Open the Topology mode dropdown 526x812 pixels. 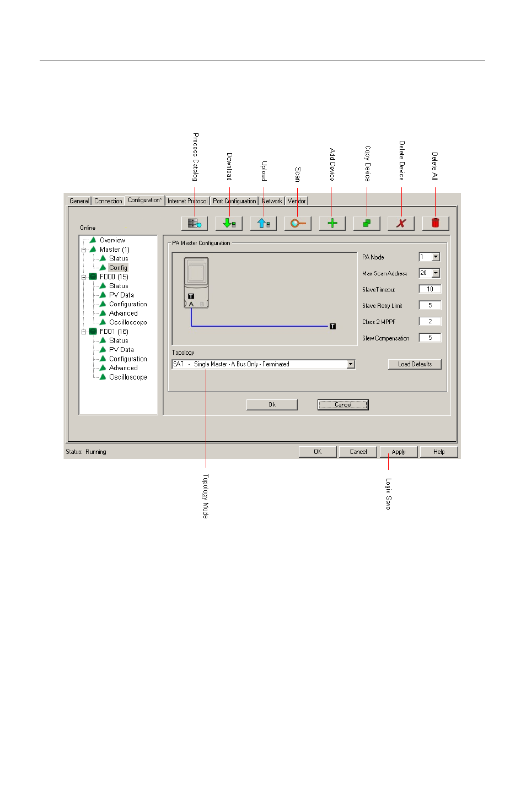(351, 364)
